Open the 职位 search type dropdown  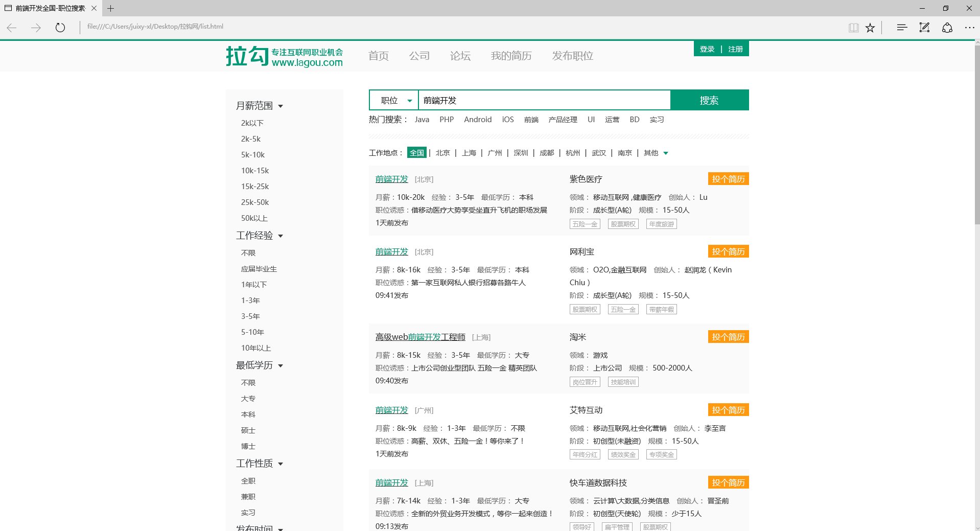coord(394,100)
